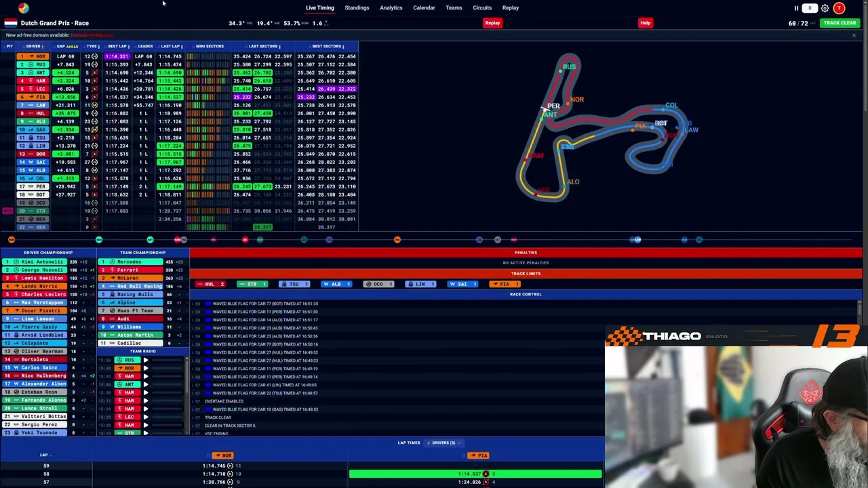The height and width of the screenshot is (488, 868).
Task: Click the red Help button
Action: (x=646, y=23)
